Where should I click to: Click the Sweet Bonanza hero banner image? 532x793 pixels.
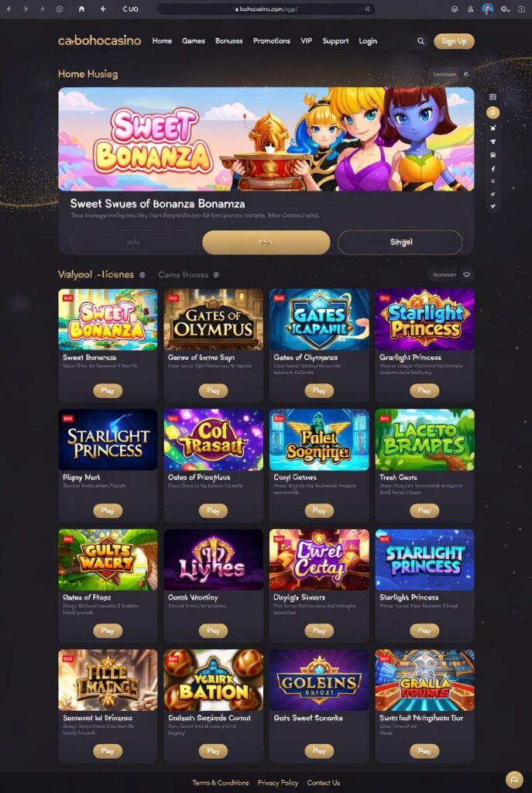(266, 139)
